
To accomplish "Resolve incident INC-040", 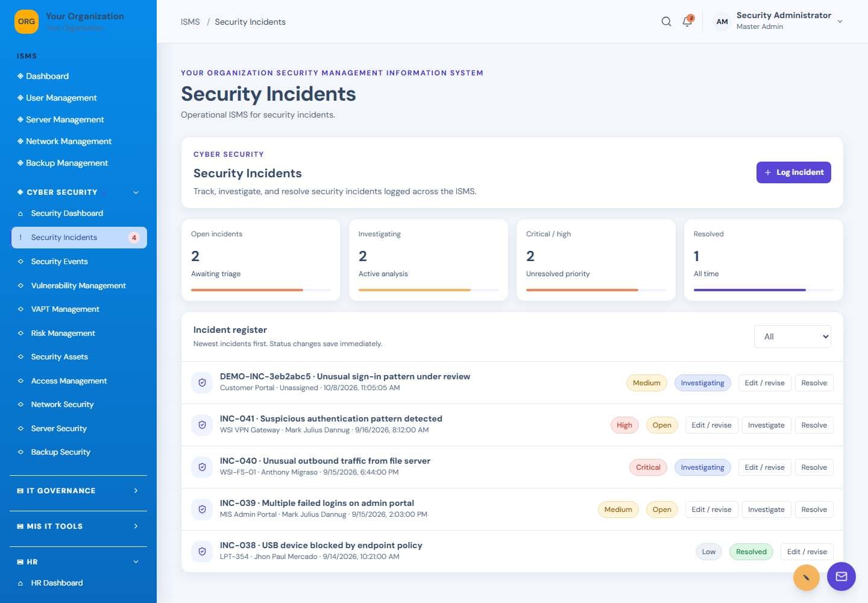I will pos(814,467).
